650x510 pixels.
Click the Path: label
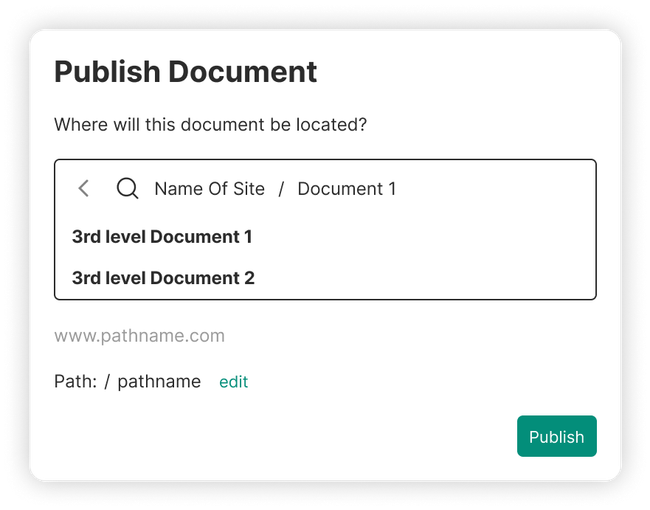coord(75,382)
